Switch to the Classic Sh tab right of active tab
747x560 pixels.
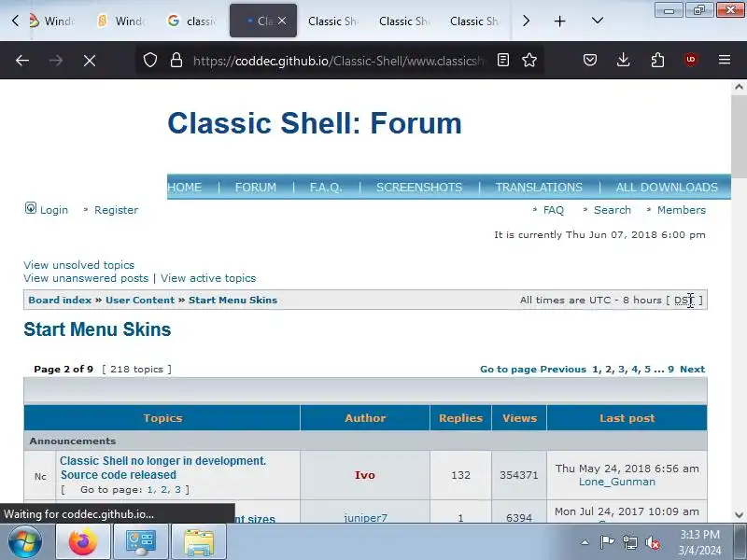coord(332,21)
